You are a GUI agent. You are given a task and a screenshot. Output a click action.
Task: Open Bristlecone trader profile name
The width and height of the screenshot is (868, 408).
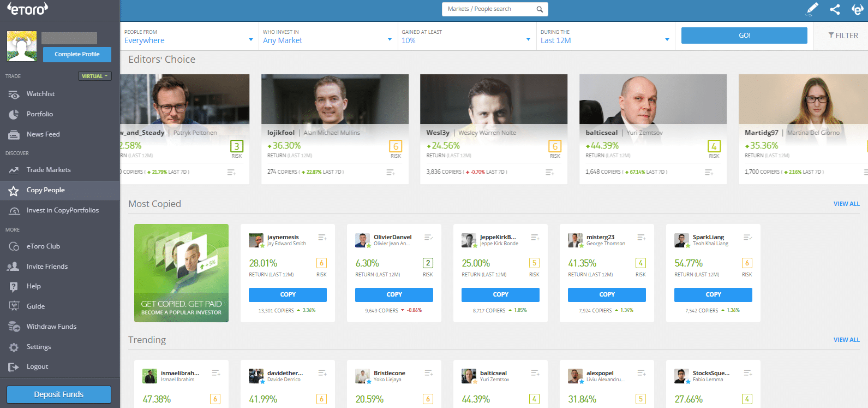point(390,374)
